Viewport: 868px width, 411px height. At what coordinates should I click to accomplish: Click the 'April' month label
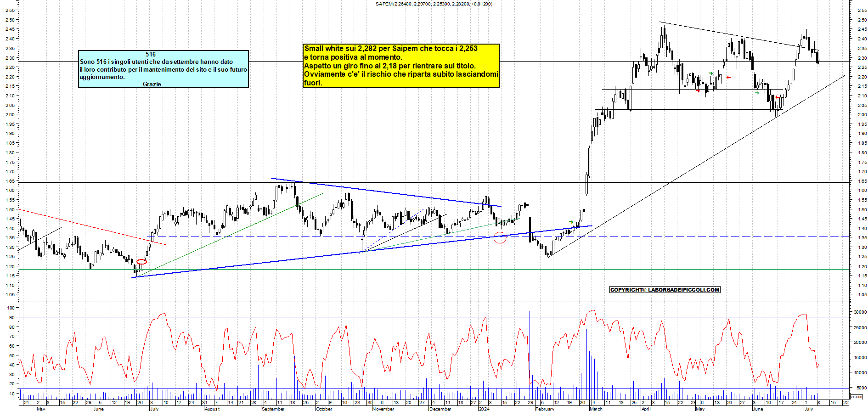pos(646,409)
